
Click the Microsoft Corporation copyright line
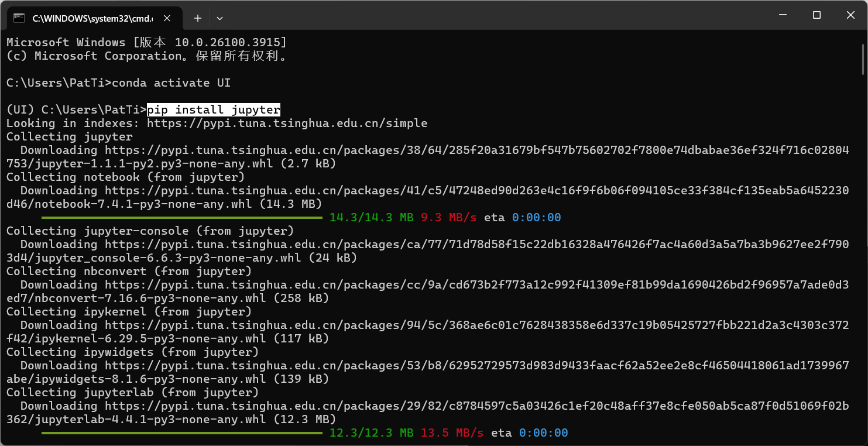tap(147, 56)
